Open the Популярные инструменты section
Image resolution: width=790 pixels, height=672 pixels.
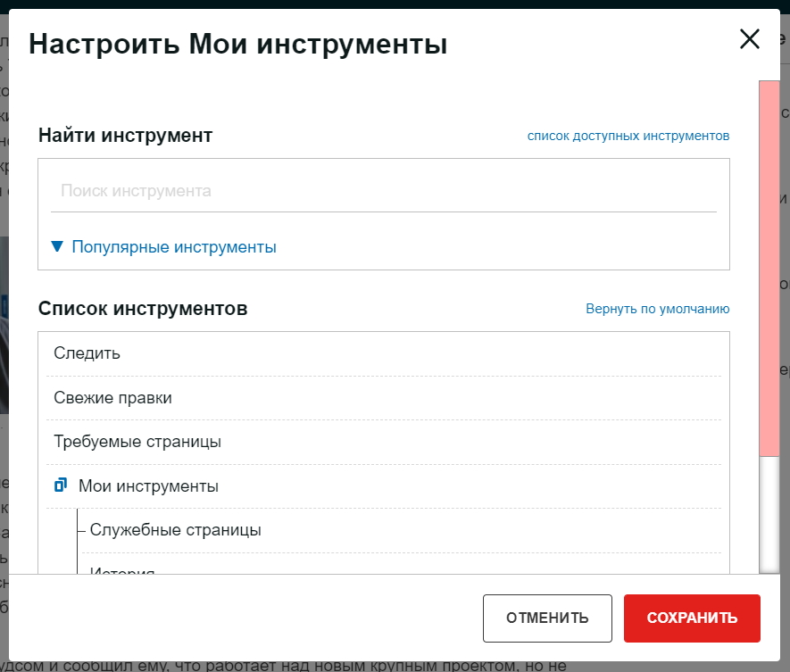point(174,247)
